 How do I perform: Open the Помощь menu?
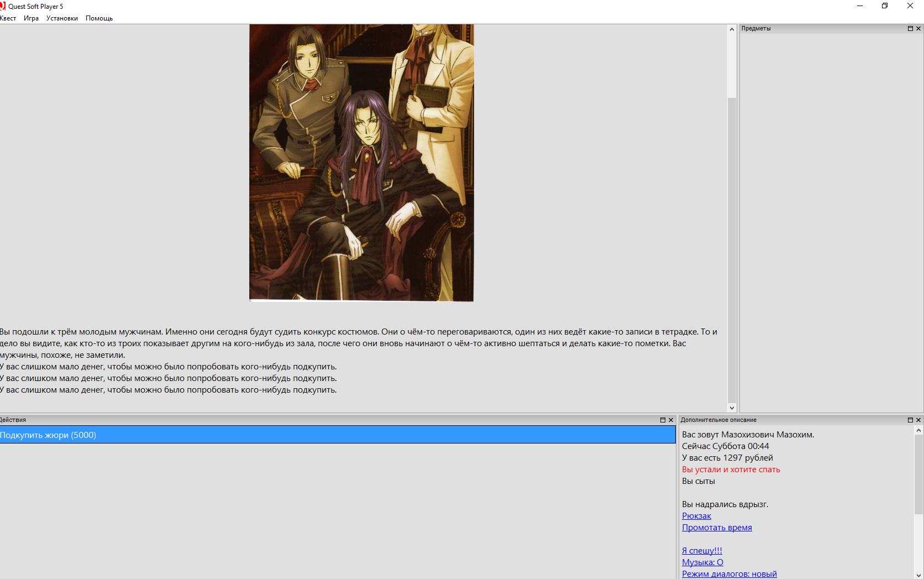click(99, 18)
